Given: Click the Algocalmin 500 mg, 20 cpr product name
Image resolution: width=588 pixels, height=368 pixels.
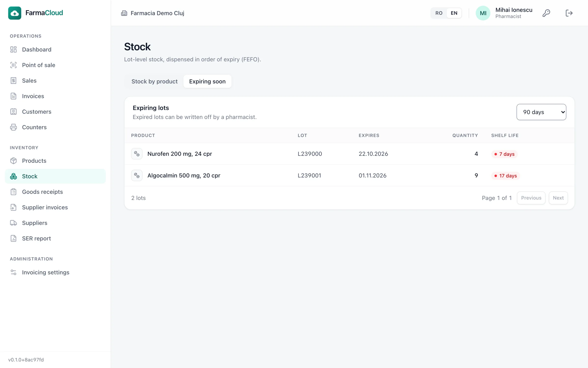Looking at the screenshot, I should pos(184,175).
